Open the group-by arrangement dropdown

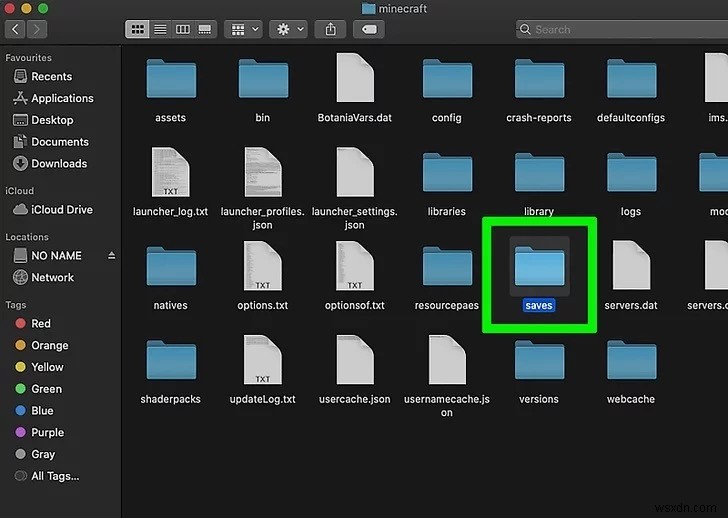pos(244,30)
